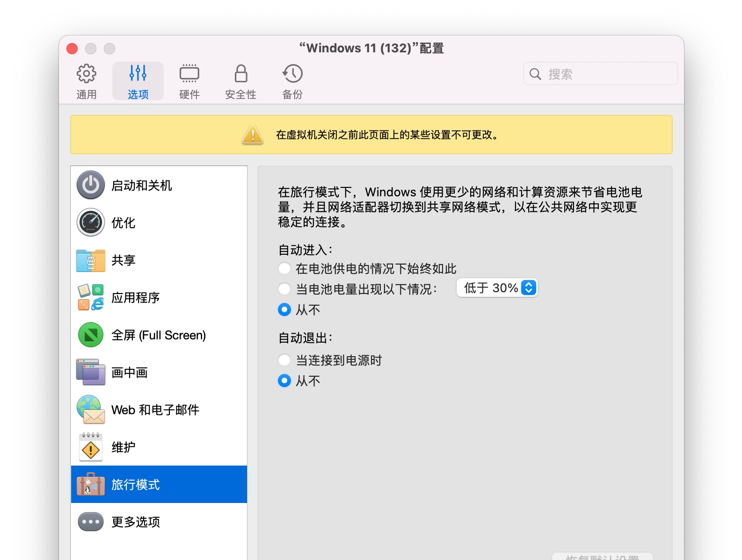Click the yellow warning triangle icon

[253, 135]
